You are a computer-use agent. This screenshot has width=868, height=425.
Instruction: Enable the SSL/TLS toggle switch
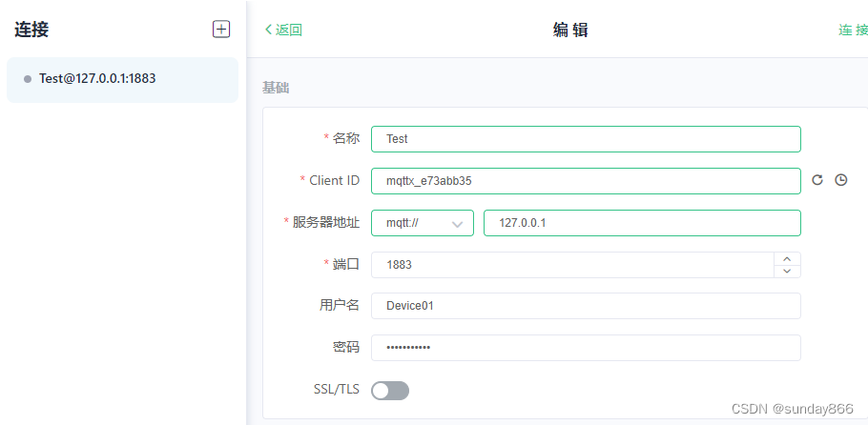point(390,391)
